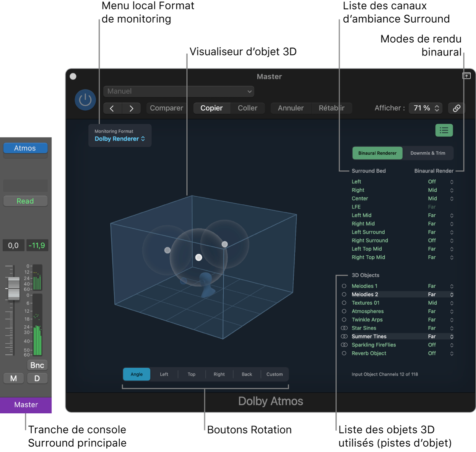This screenshot has width=476, height=452.
Task: Click the Melodies 2 object mono icon
Action: pyautogui.click(x=344, y=294)
